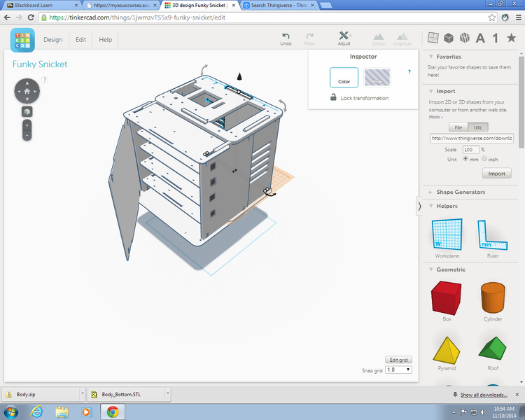Click the Undo icon in the toolbar
525x420 pixels.
(286, 36)
